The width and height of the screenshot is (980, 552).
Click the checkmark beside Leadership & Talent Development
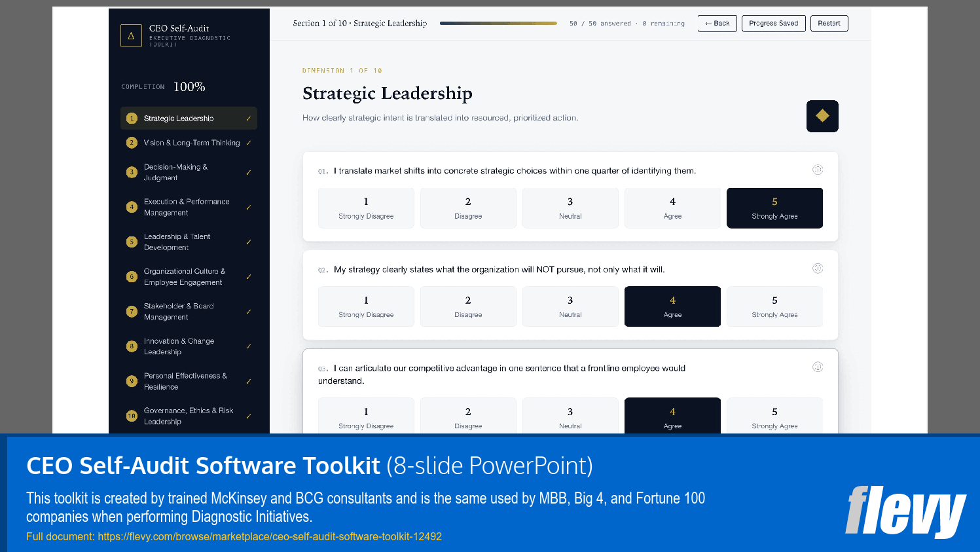coord(249,242)
